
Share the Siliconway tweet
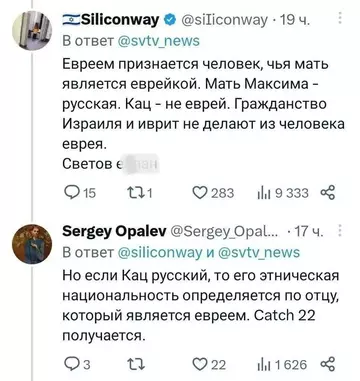tap(327, 193)
